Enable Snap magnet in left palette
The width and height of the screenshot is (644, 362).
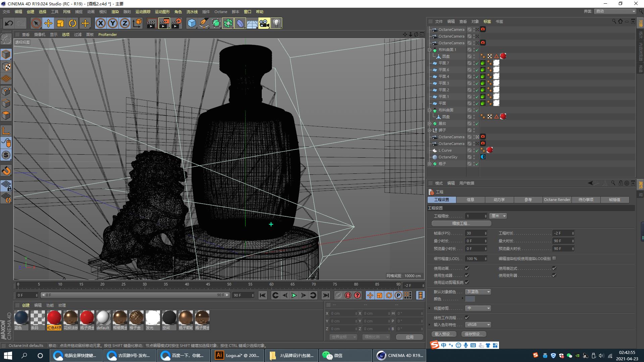[6, 171]
